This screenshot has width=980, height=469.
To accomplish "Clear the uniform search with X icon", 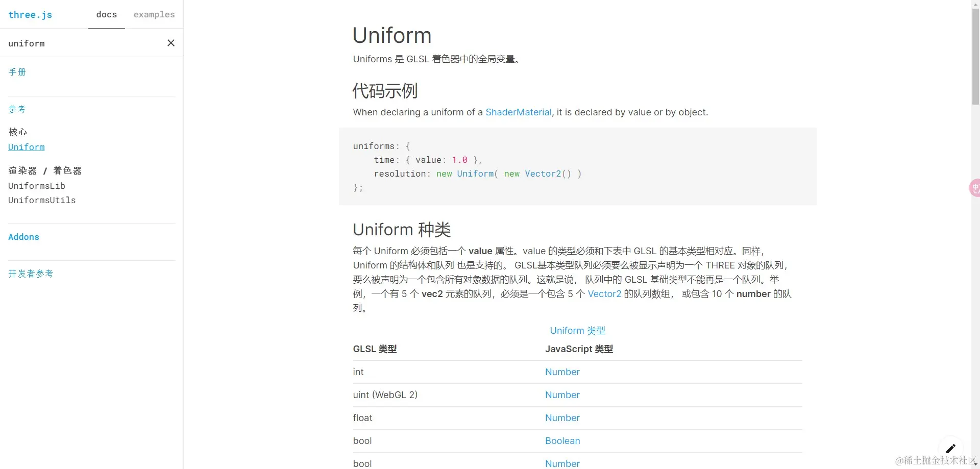I will [171, 43].
